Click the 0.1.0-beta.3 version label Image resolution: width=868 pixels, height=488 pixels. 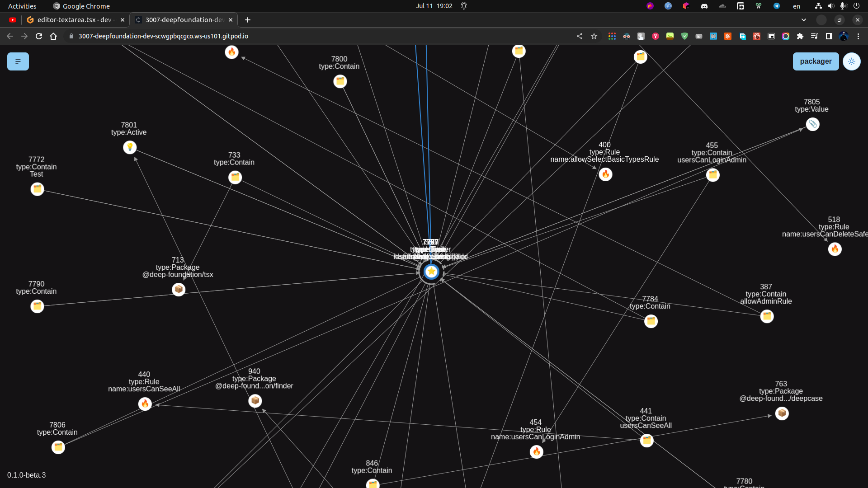[26, 475]
